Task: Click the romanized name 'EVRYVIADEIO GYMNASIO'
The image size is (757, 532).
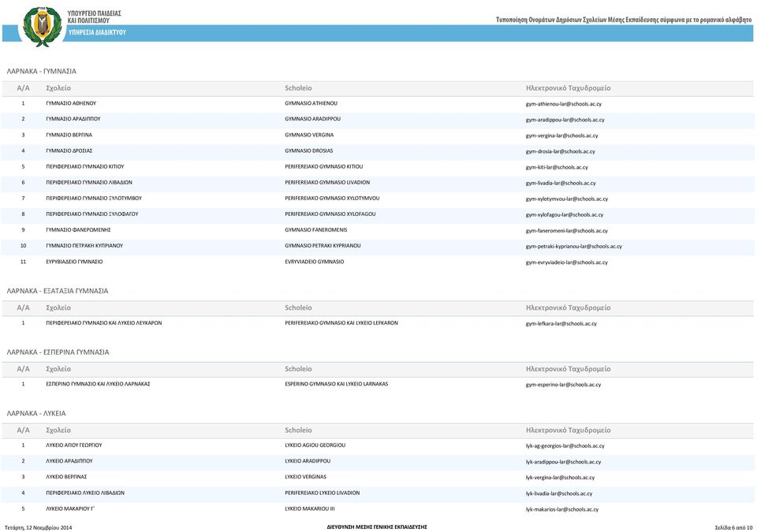Action: click(x=315, y=262)
